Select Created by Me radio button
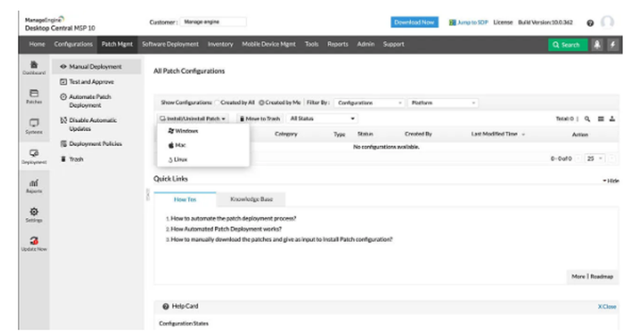The image size is (644, 331). click(x=261, y=102)
